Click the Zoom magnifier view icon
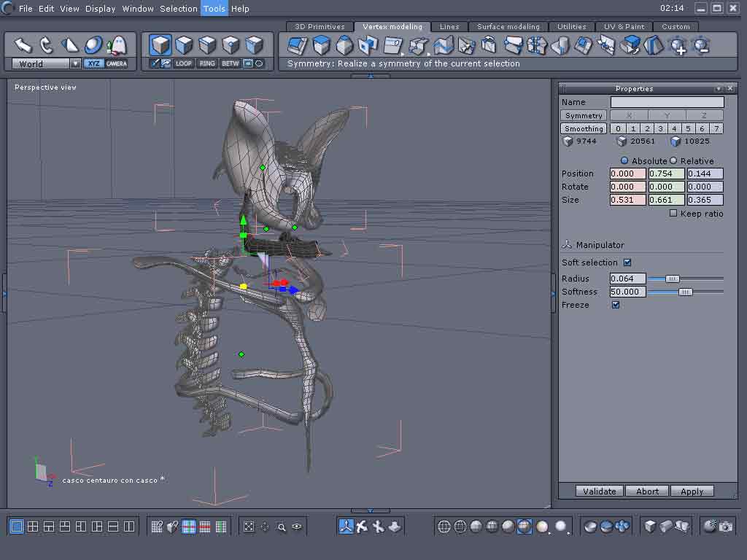 tap(282, 526)
